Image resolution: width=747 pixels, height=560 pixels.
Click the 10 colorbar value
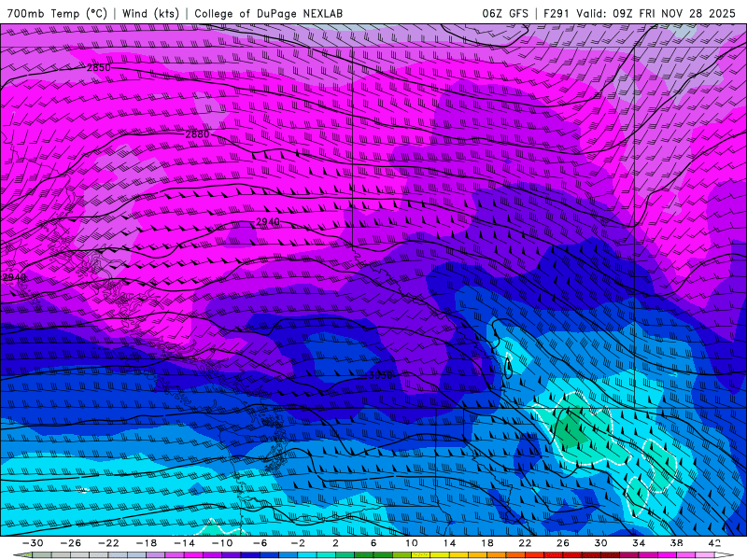coord(412,543)
